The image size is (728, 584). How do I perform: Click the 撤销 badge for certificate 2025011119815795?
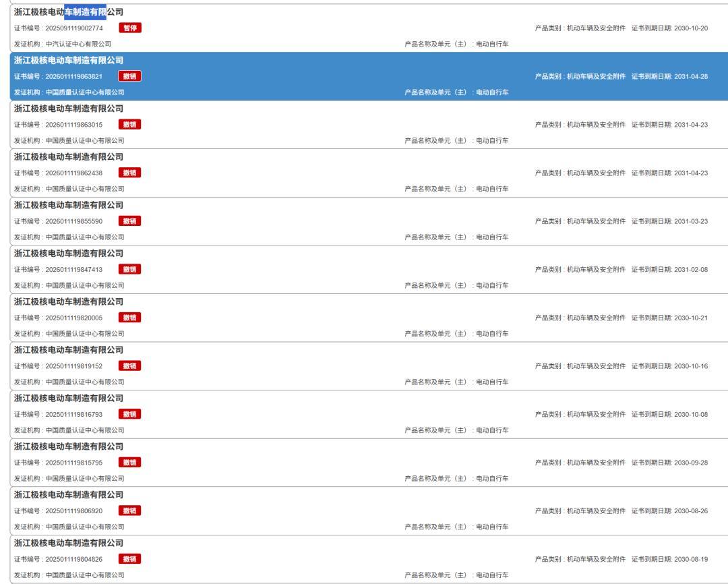point(129,463)
